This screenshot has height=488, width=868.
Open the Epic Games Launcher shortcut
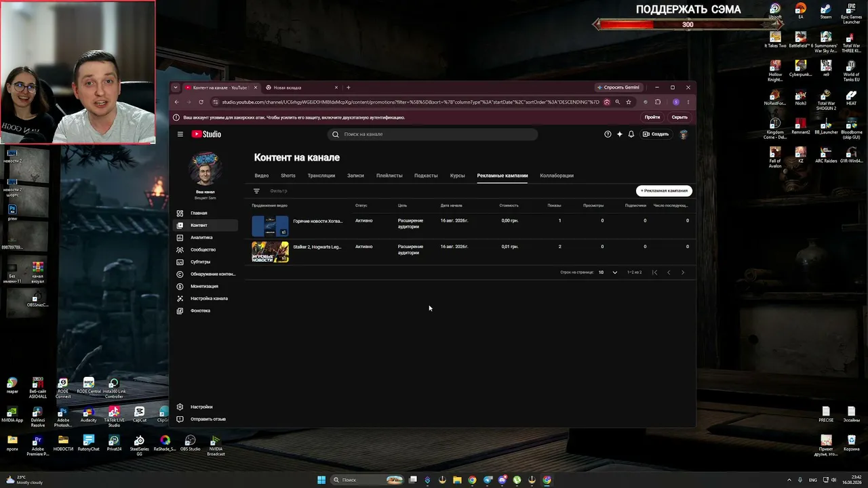(x=852, y=14)
